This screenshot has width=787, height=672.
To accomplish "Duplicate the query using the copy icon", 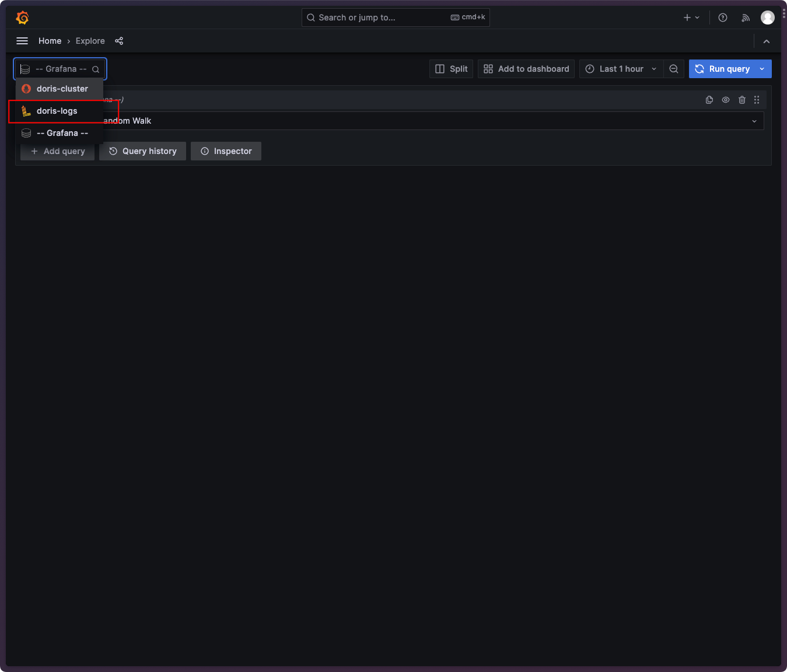I will (x=709, y=100).
